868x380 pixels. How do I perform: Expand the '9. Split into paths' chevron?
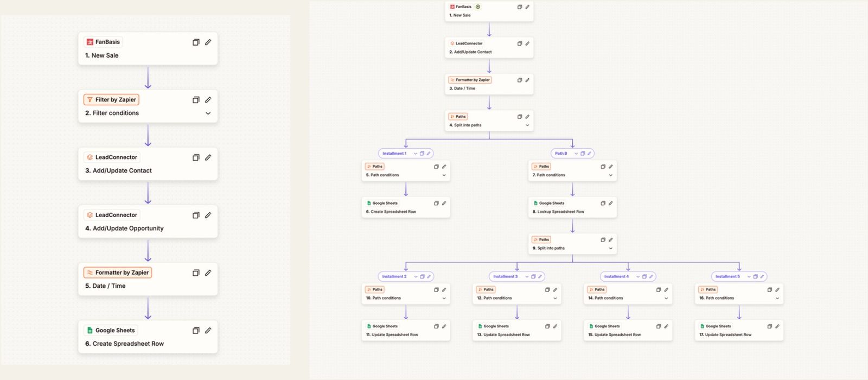coord(610,249)
